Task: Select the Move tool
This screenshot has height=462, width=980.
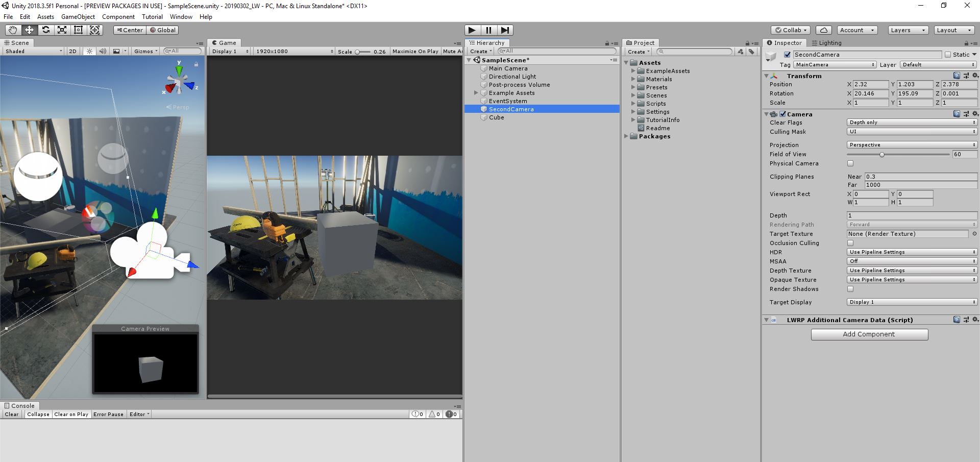Action: (x=29, y=30)
